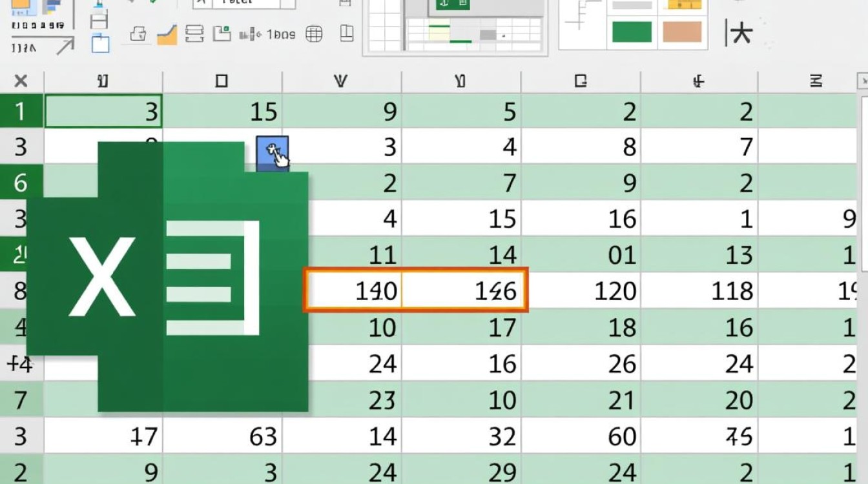Select the cell containing 146
Screen dimensions: 868x484
pyautogui.click(x=463, y=291)
